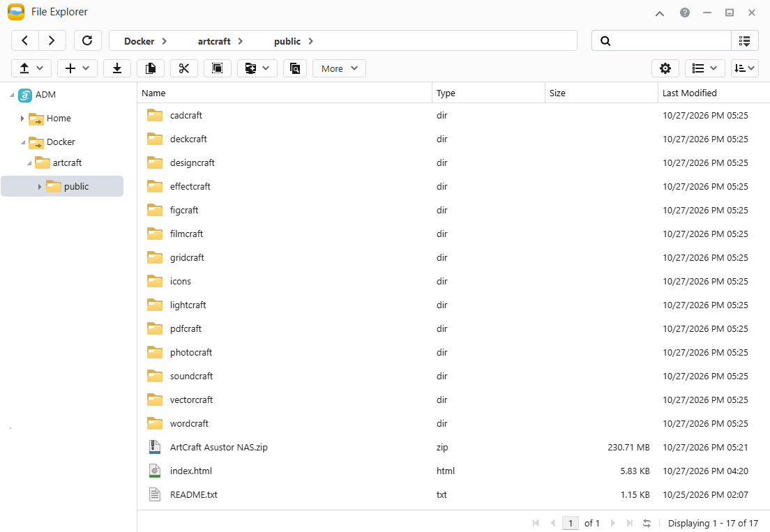The height and width of the screenshot is (532, 770).
Task: Sort files by the Size column
Action: (x=601, y=93)
